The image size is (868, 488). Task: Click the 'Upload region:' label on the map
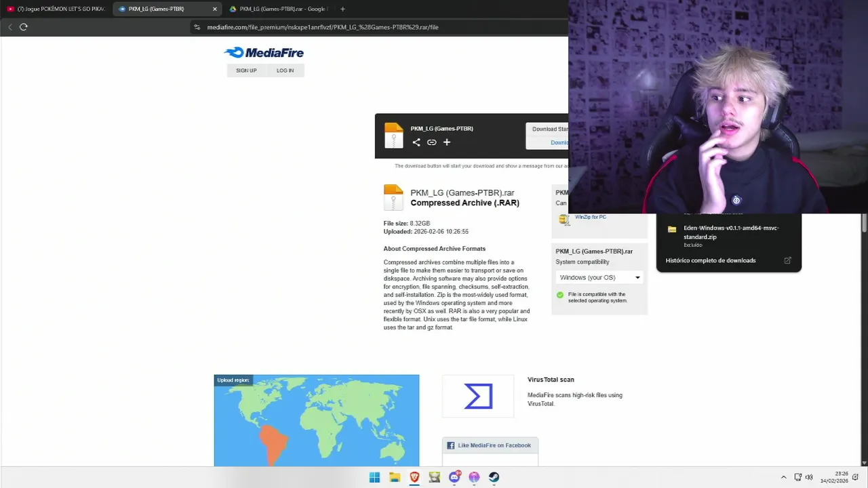click(233, 380)
